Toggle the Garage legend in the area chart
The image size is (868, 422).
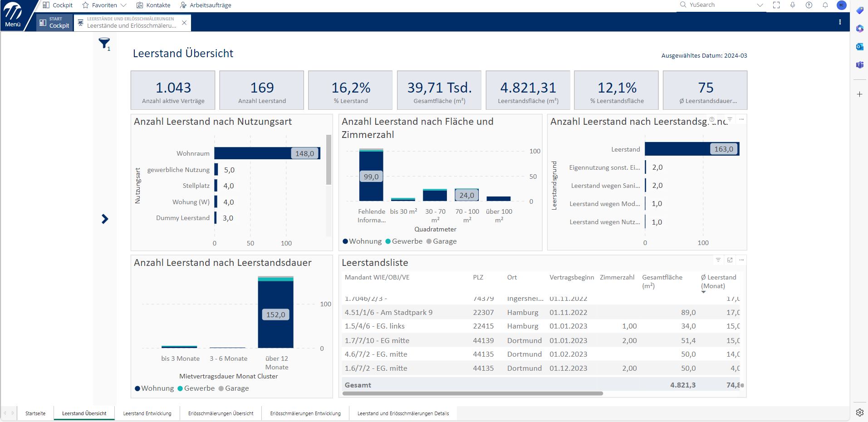[x=442, y=241]
